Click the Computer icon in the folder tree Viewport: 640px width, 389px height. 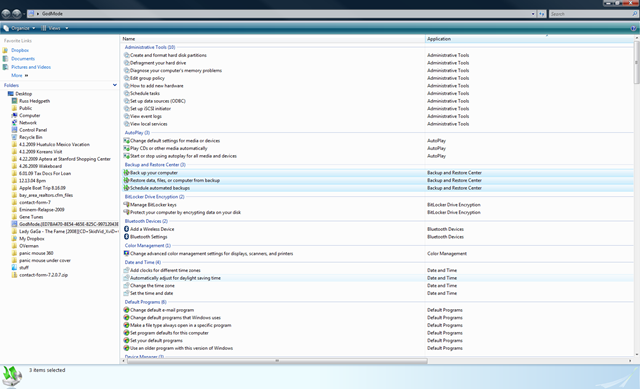click(14, 116)
